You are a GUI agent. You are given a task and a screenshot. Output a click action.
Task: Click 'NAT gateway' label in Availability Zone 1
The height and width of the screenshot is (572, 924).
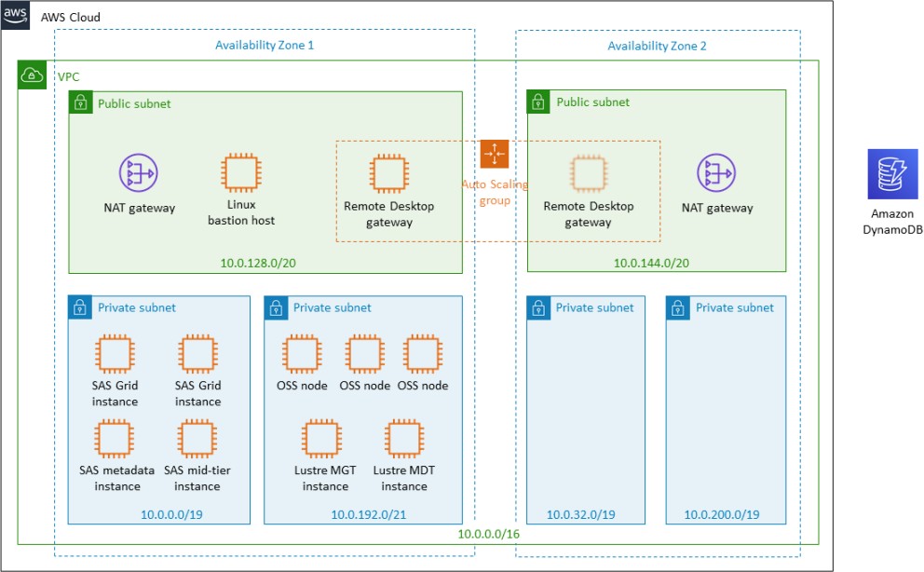pos(139,208)
